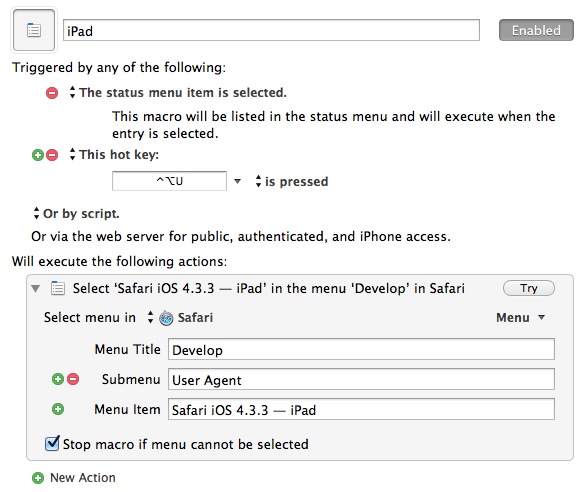Click the text 'Or via the web server for public, authenticated, and iPhone access.'

(x=241, y=236)
